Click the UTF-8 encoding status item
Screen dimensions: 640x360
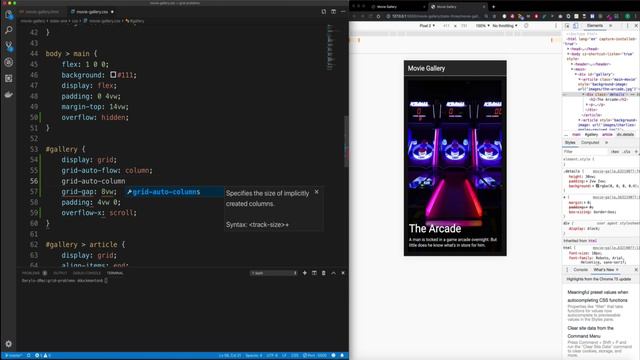(272, 356)
